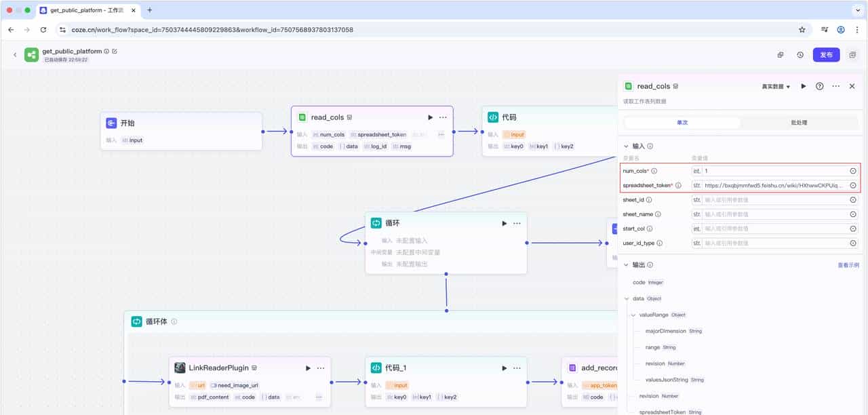The height and width of the screenshot is (415, 868).
Task: Click the history clock icon in header
Action: tap(800, 55)
